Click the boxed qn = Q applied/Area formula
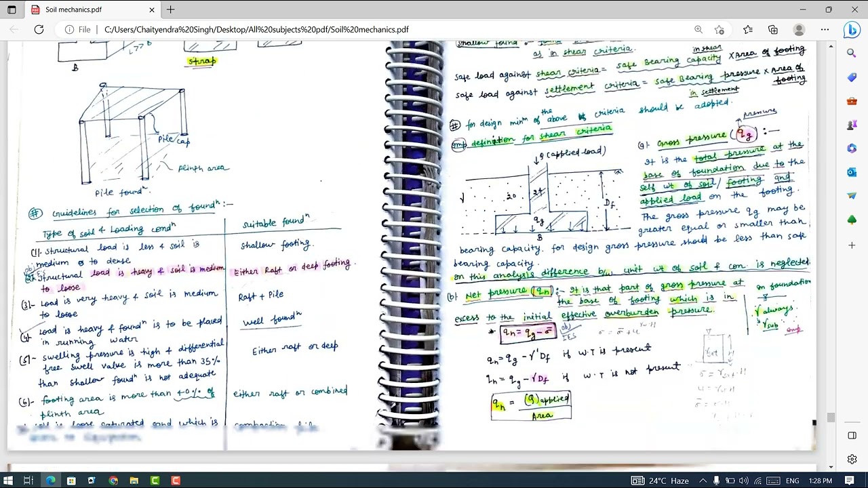868x488 pixels. 531,405
